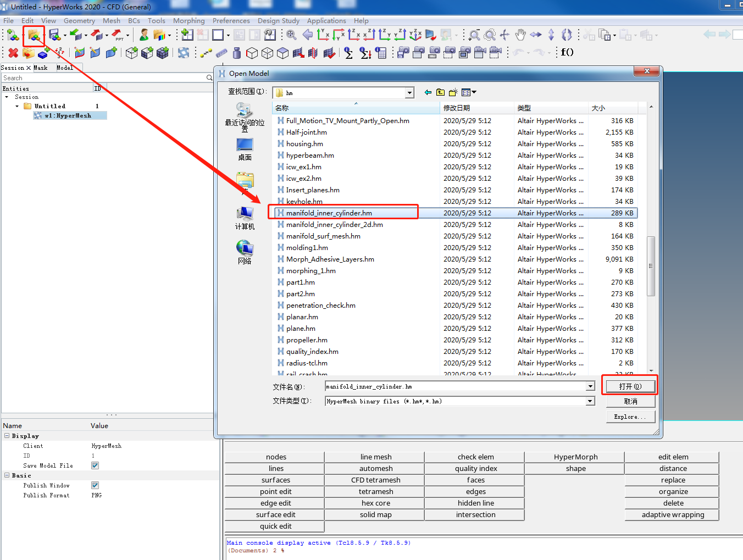
Task: Open the Desktop (桌面) shortcut in dialog sidebar
Action: coord(245,149)
